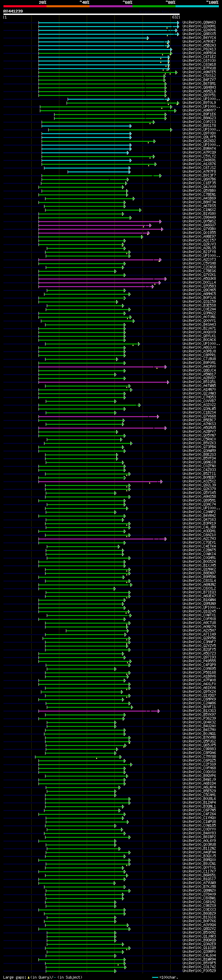This screenshot has width=222, height=980.
Task: Select the UniRef100_C1N6X2 entry
Action: click(199, 210)
